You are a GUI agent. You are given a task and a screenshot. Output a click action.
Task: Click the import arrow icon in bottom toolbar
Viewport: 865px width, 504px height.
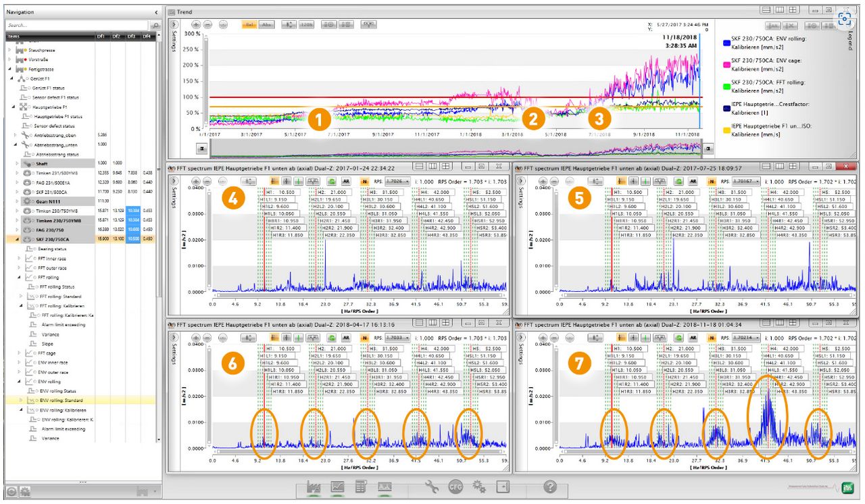coord(502,486)
